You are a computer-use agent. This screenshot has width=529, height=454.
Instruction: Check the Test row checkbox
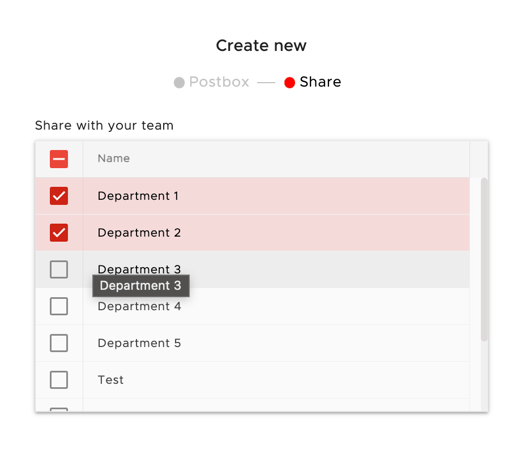59,380
